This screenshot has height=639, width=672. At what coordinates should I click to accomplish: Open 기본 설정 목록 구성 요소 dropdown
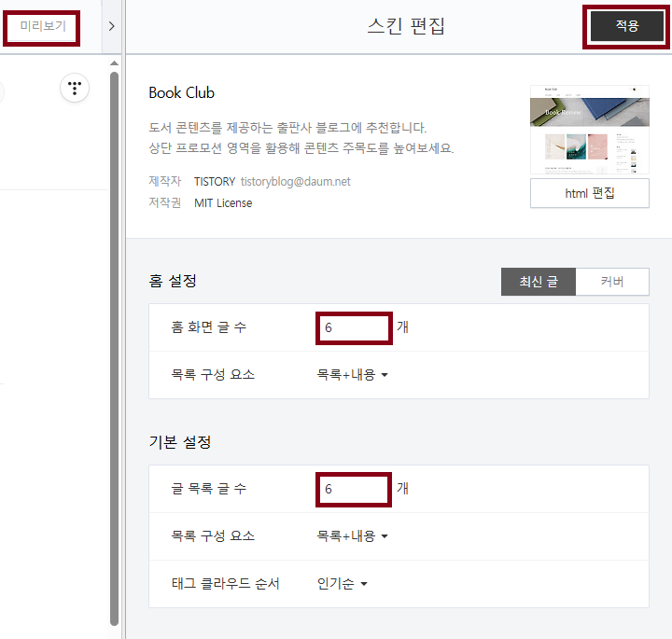pos(352,535)
